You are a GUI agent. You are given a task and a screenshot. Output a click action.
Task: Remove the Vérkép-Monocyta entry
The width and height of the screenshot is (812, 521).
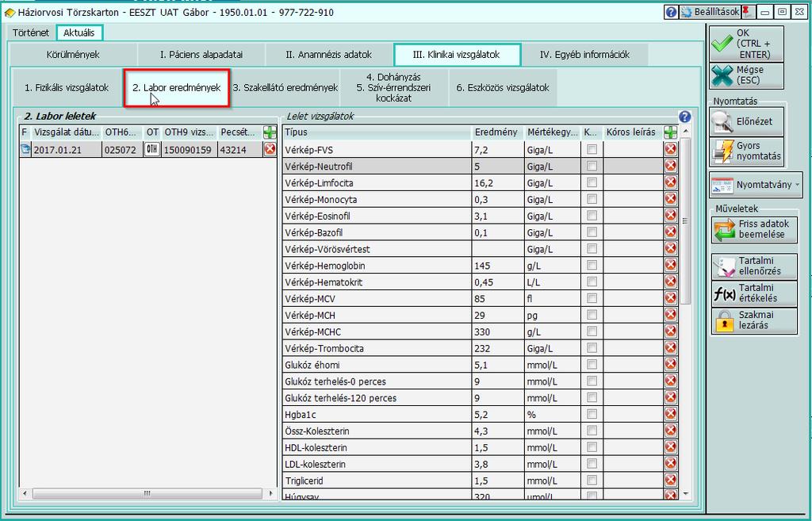pos(671,199)
